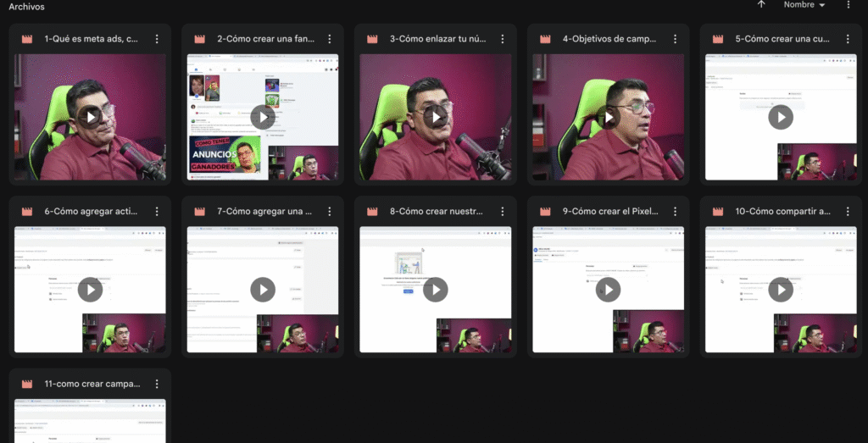Image resolution: width=868 pixels, height=443 pixels.
Task: Open more options for 9-Cómo crear el Pixel
Action: [676, 212]
